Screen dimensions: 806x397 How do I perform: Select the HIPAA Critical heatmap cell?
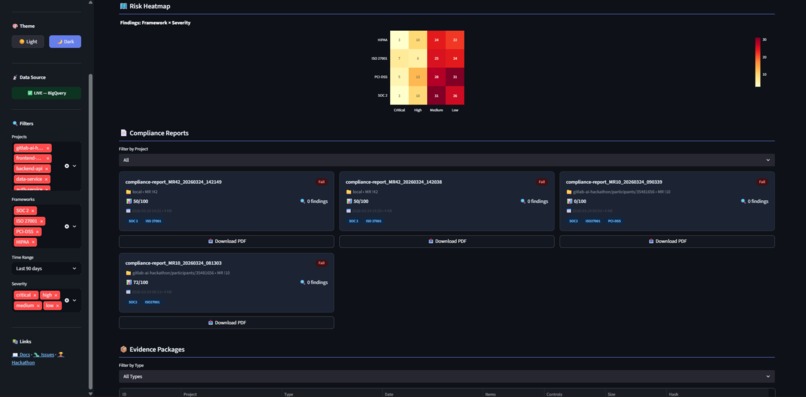click(399, 40)
